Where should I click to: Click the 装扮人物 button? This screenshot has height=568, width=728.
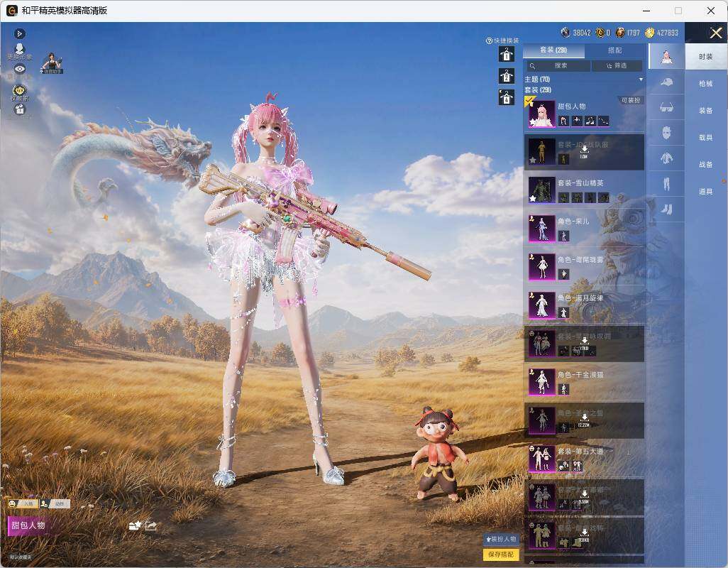pos(501,539)
